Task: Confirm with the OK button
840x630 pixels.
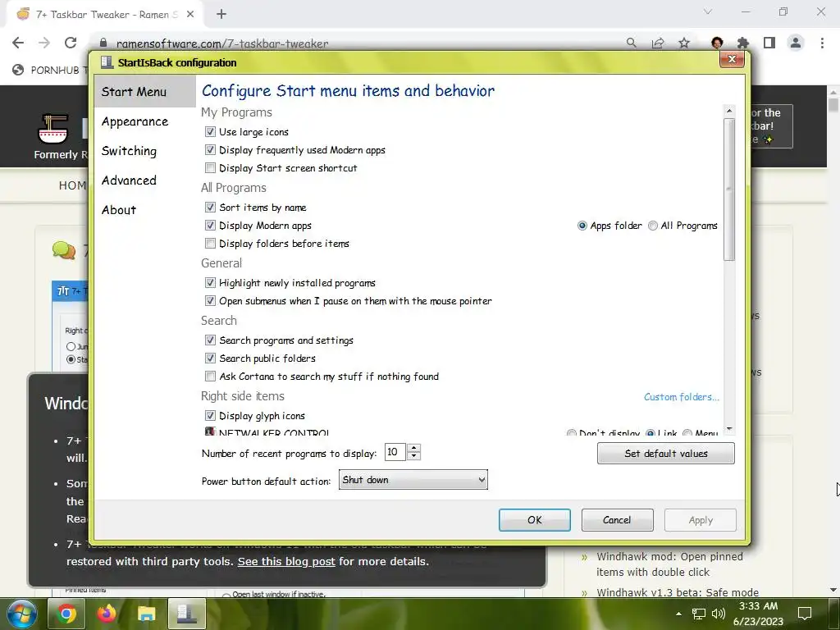Action: (535, 520)
